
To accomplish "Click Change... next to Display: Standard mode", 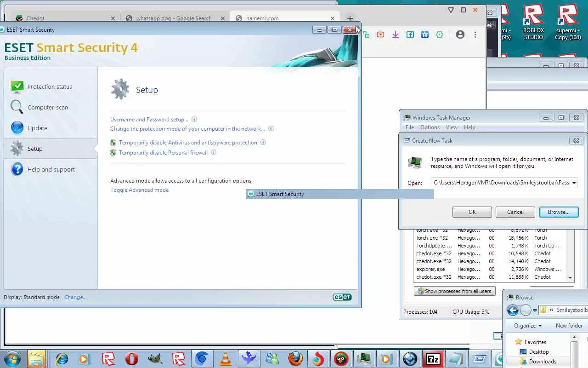I will pos(75,297).
